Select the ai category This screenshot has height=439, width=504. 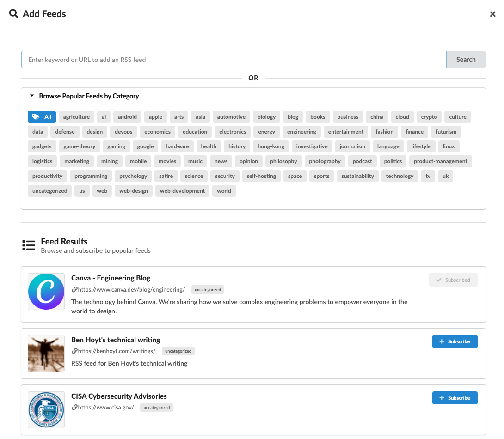104,116
